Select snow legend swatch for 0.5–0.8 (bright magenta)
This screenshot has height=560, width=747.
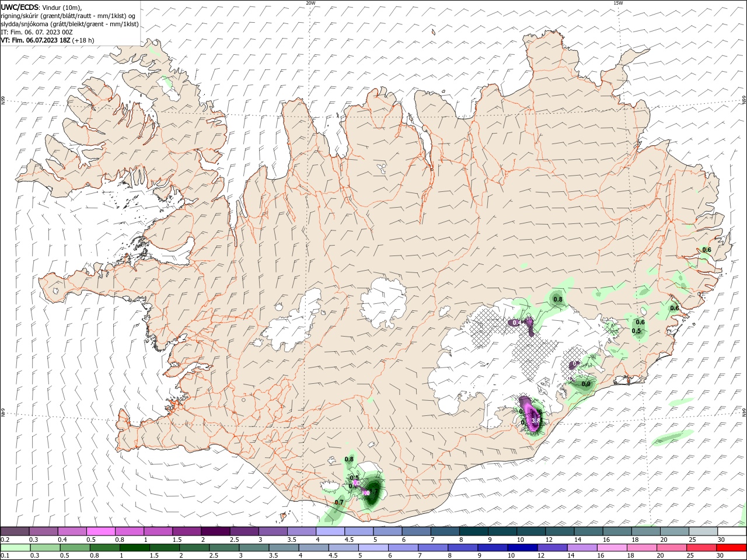(100, 531)
